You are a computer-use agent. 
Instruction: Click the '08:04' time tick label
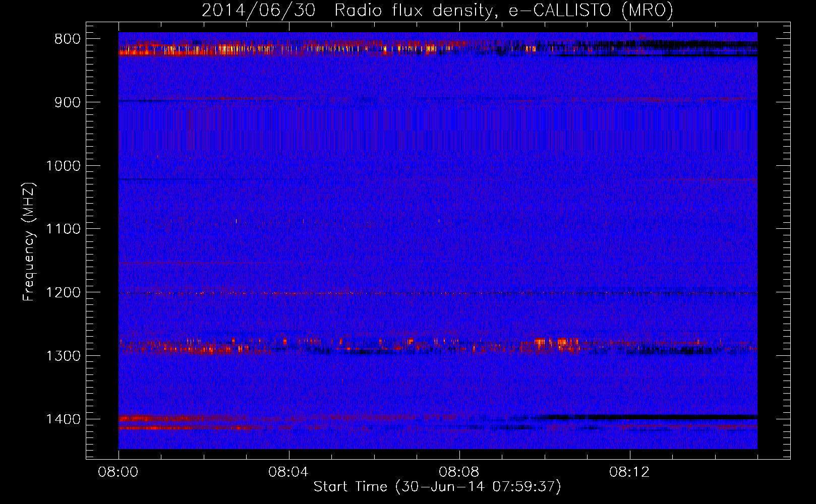289,472
